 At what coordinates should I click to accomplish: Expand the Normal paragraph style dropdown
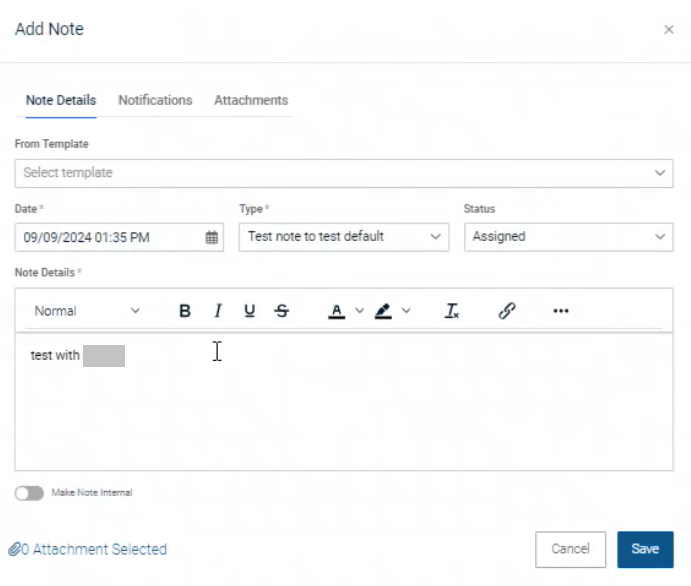87,311
